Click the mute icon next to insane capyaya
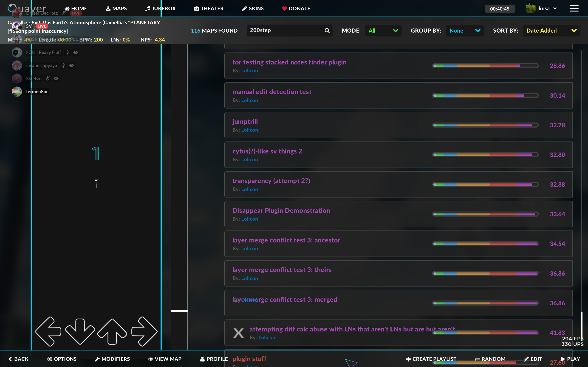The image size is (588, 367). [63, 65]
